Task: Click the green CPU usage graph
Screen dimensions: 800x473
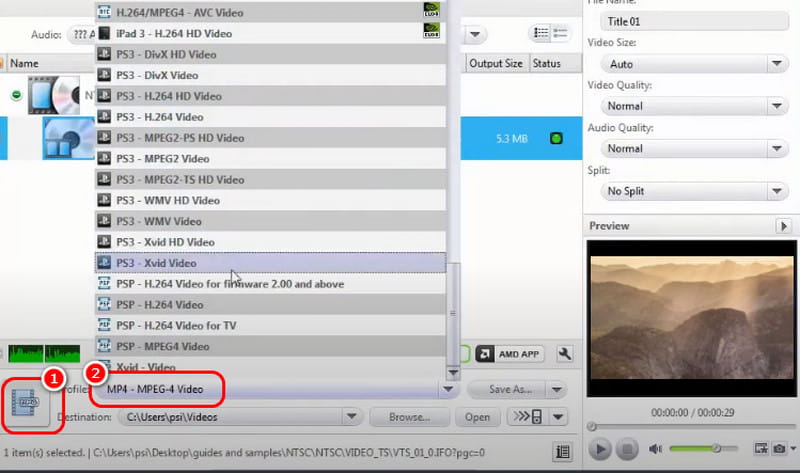Action: coord(44,354)
